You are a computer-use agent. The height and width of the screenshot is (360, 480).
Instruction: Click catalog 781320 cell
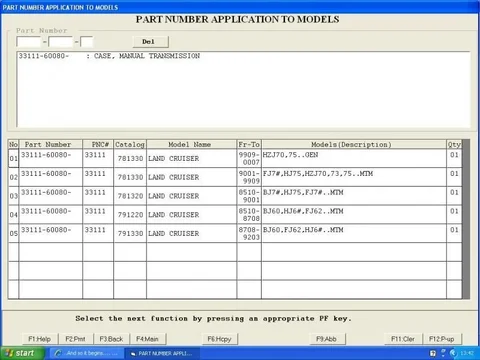pos(130,196)
